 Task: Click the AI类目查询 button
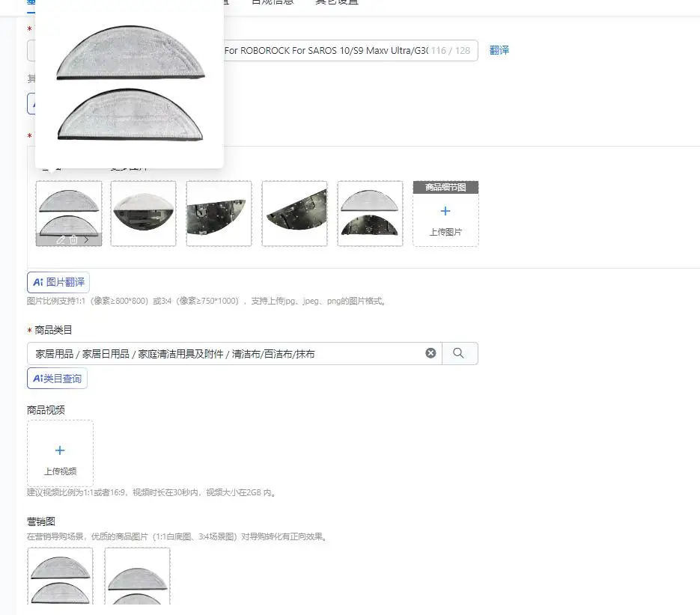click(57, 379)
